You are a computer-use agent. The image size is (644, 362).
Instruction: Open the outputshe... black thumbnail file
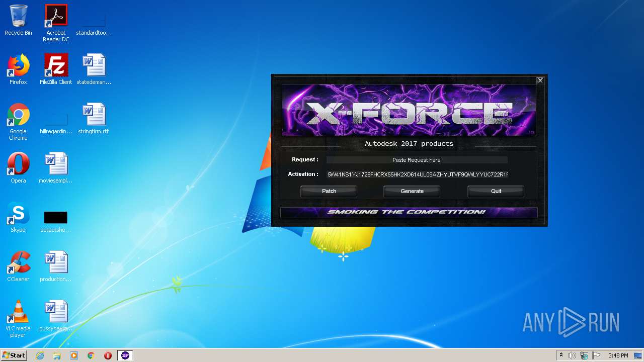click(56, 221)
